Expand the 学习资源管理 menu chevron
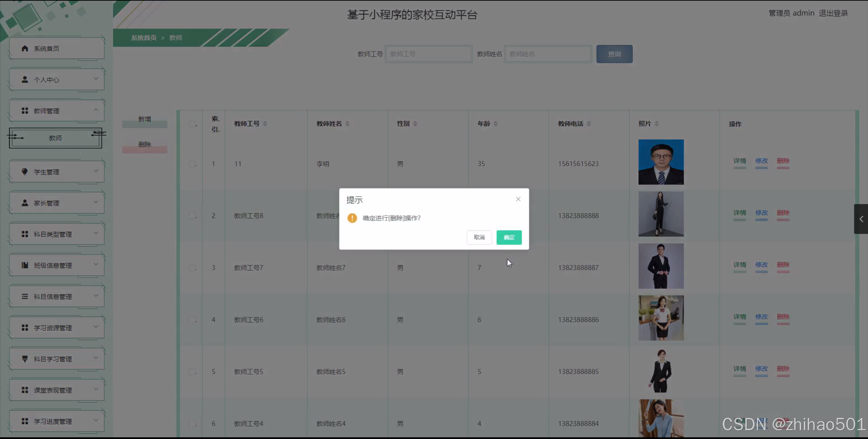Screen dimensions: 868x439 tap(96, 327)
